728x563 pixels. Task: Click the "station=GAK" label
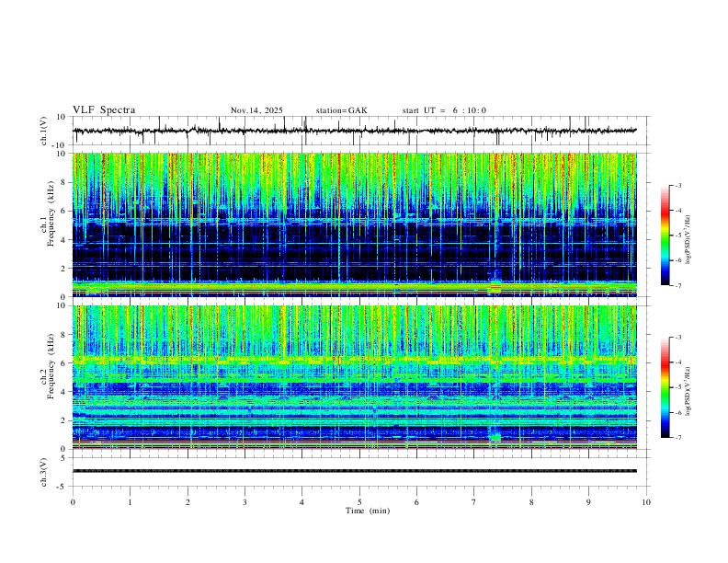[x=341, y=110]
